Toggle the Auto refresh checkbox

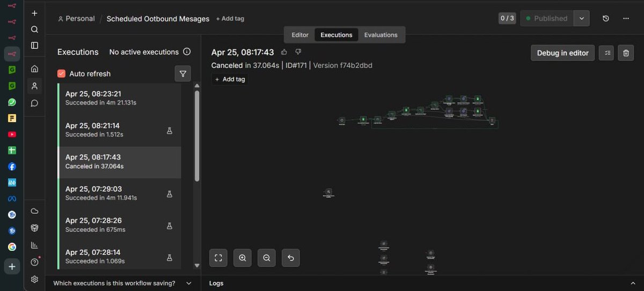coord(61,73)
